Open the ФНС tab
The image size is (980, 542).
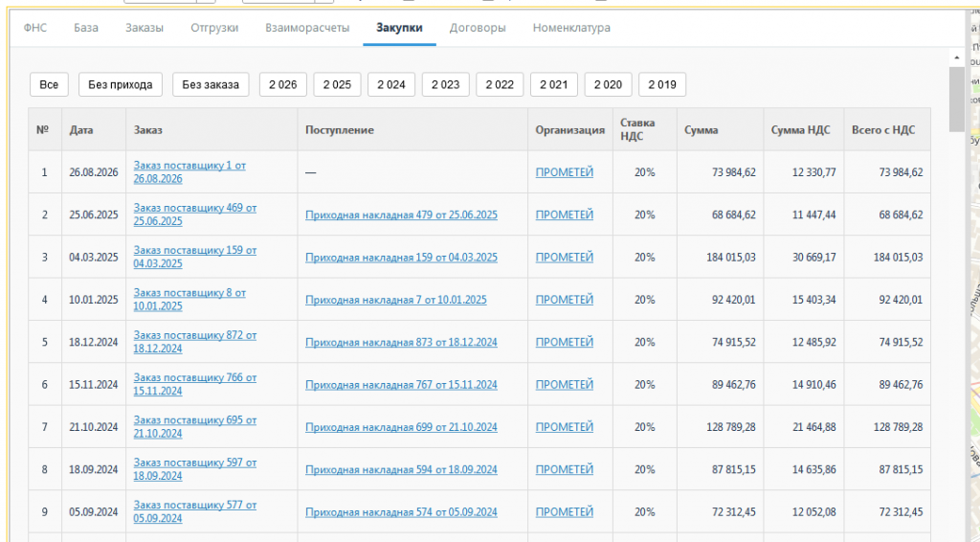pos(35,28)
